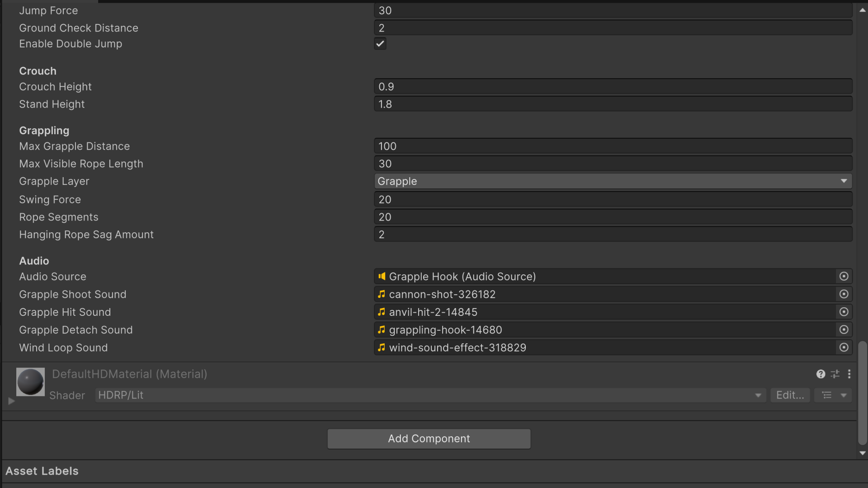Open object picker for Grapple Shoot Sound
The width and height of the screenshot is (868, 488).
click(844, 294)
